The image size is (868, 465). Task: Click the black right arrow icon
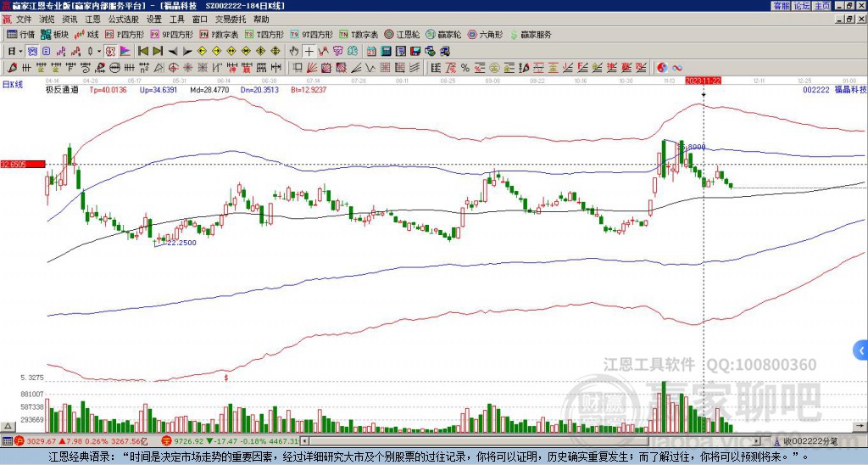tap(187, 52)
